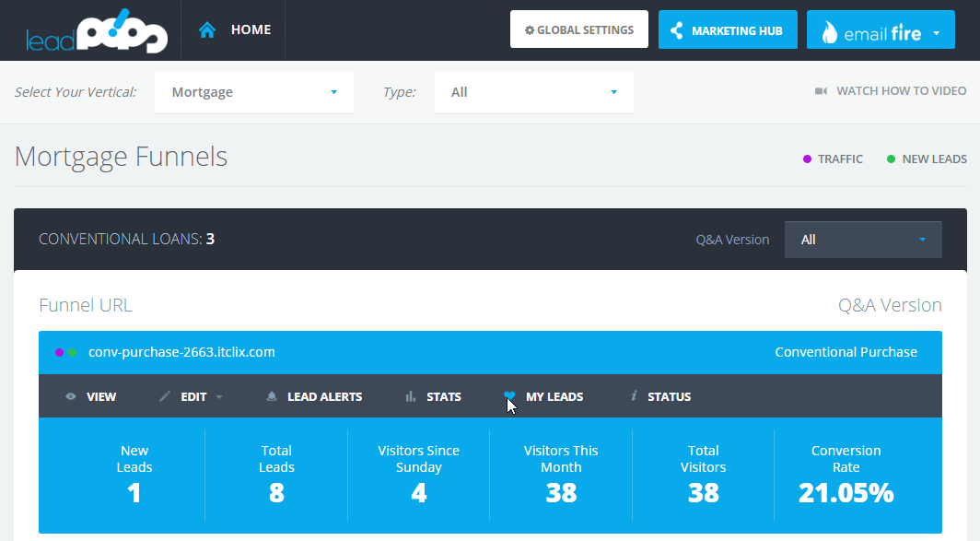Click the Mortgage Funnels heading
The height and width of the screenshot is (541, 980).
point(121,157)
